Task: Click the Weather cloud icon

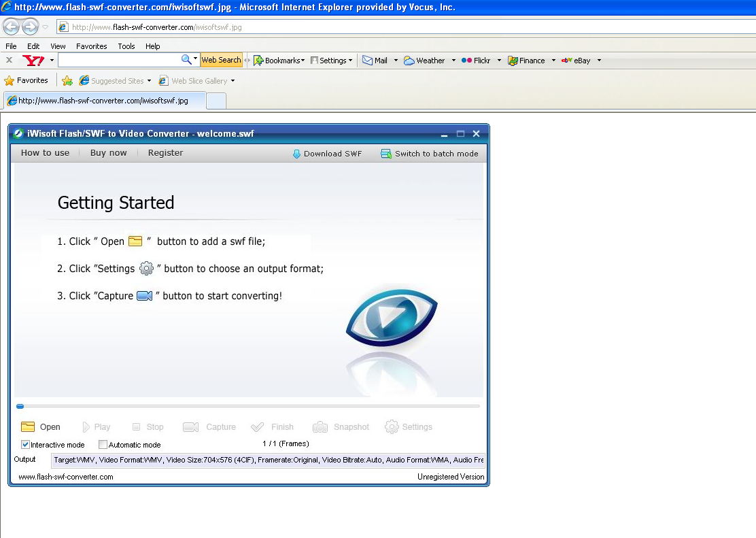Action: click(x=409, y=61)
